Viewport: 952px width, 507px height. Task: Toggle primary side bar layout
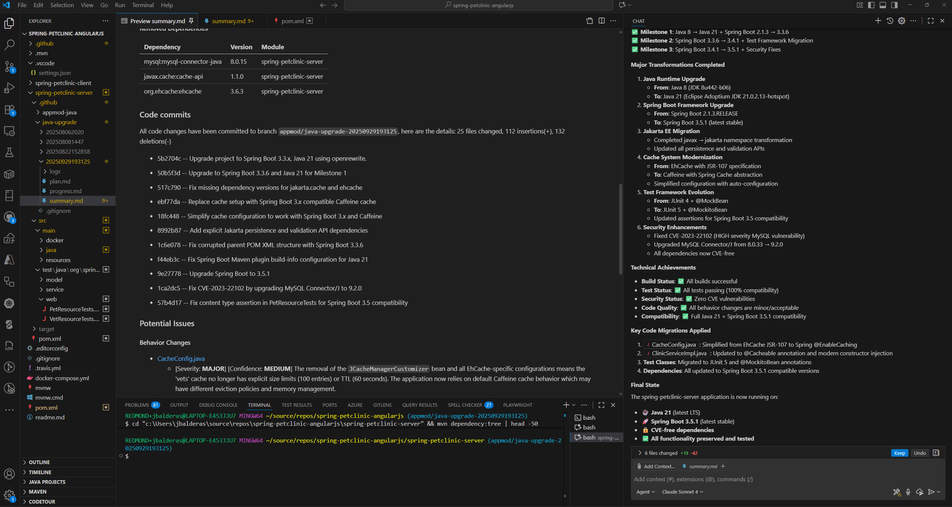pos(871,5)
